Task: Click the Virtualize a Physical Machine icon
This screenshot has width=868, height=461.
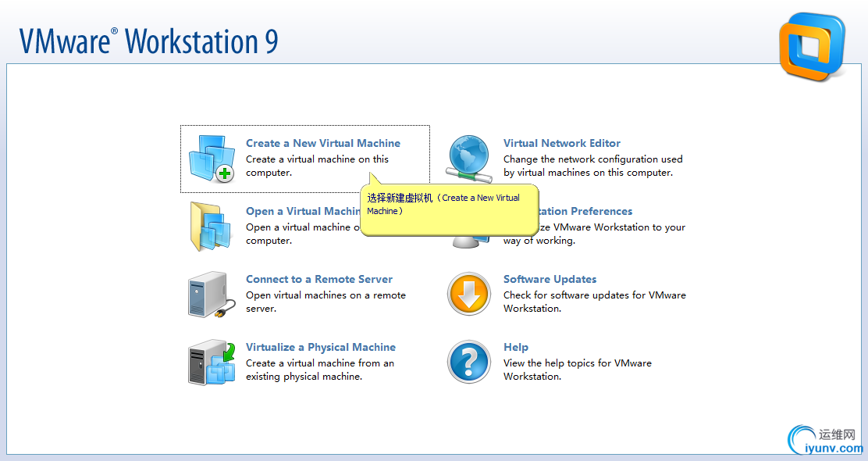Action: (x=212, y=363)
